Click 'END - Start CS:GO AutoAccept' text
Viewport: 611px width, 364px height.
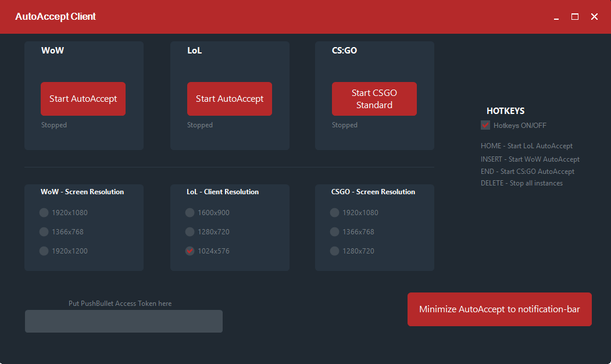[528, 171]
